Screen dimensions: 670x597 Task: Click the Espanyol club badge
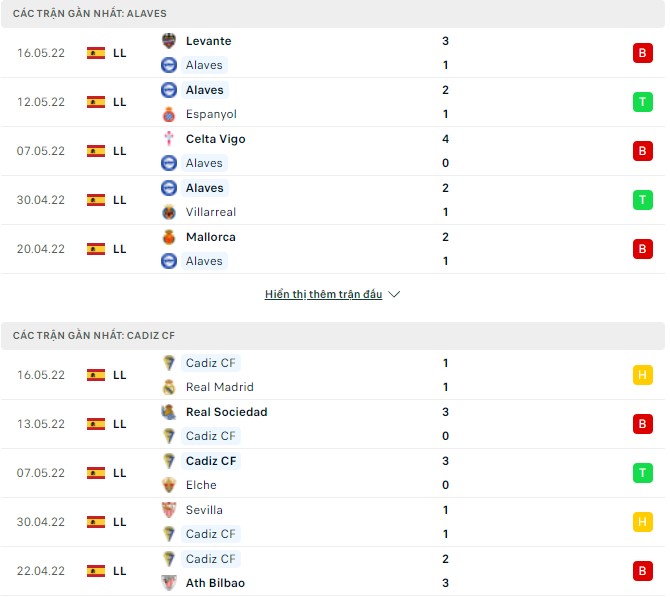coord(169,114)
